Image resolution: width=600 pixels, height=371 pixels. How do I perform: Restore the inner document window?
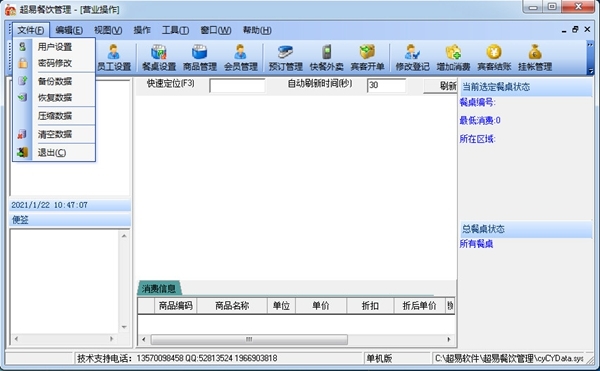click(x=575, y=29)
